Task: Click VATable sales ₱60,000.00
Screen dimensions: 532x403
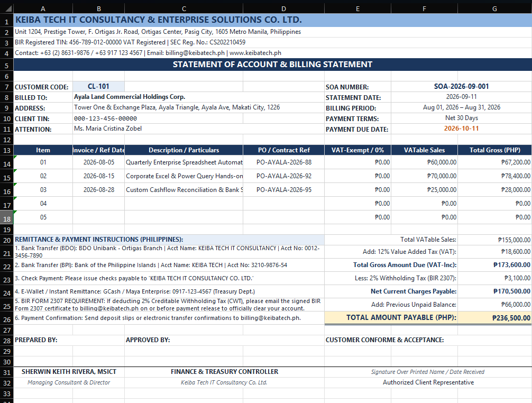Action: click(x=424, y=162)
